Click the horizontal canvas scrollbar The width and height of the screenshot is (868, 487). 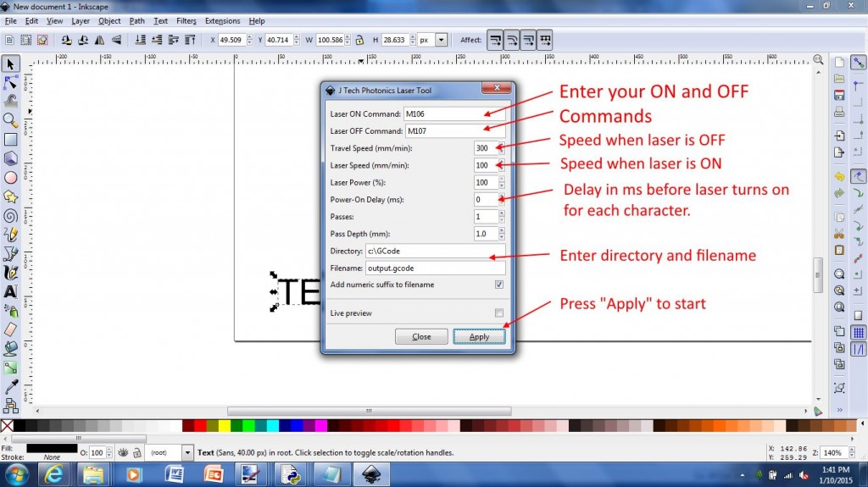click(370, 411)
